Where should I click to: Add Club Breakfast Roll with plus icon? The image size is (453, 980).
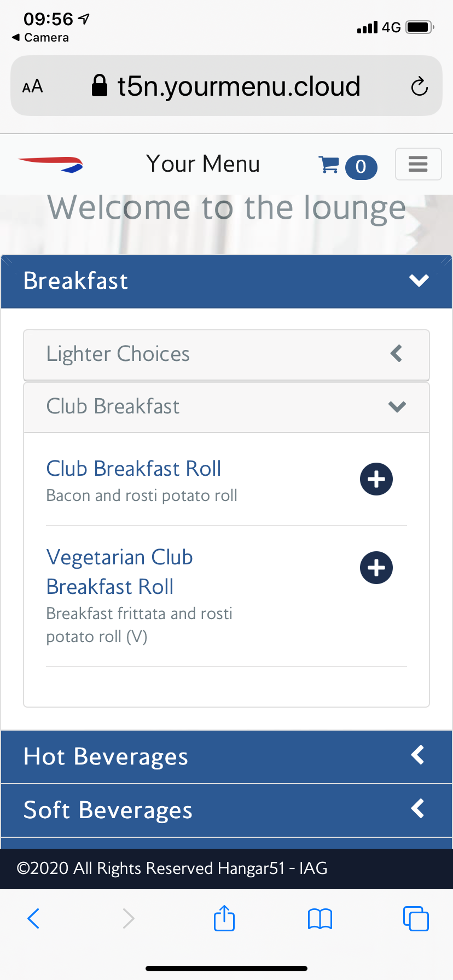[x=376, y=479]
